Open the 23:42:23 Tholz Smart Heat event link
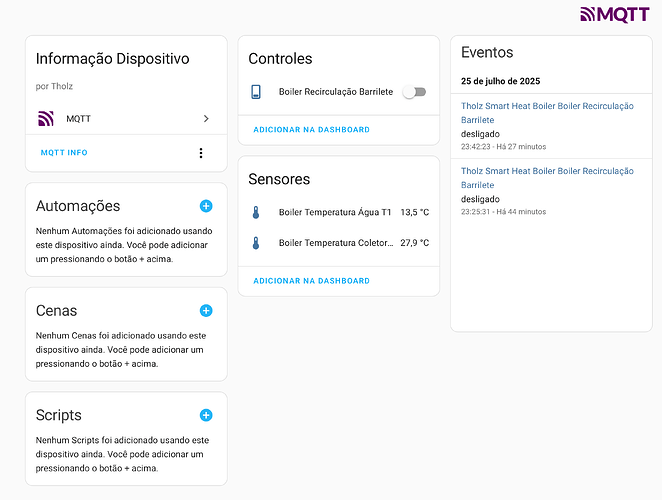Image resolution: width=662 pixels, height=500 pixels. click(x=547, y=113)
